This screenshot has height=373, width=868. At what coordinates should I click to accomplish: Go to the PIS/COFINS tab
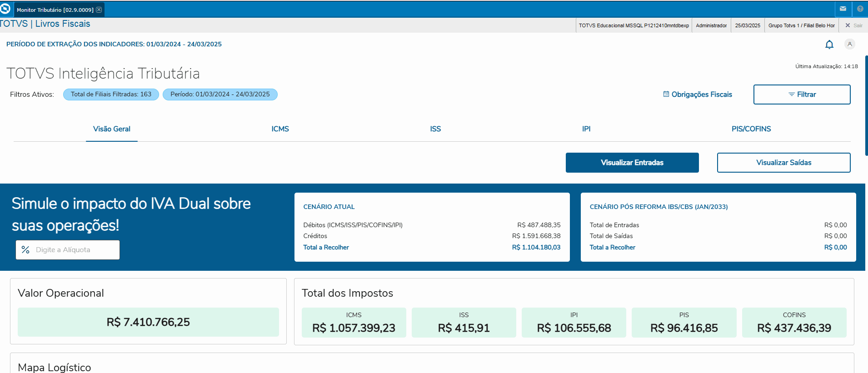751,129
